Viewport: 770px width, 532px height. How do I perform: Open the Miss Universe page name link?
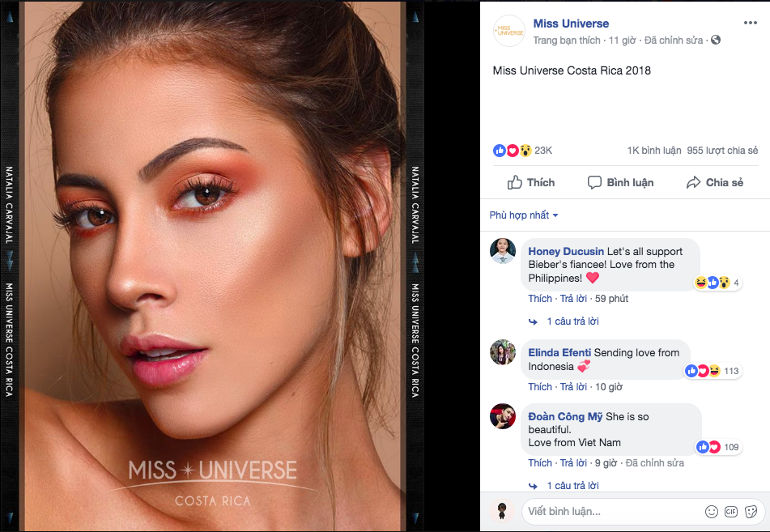pos(571,23)
